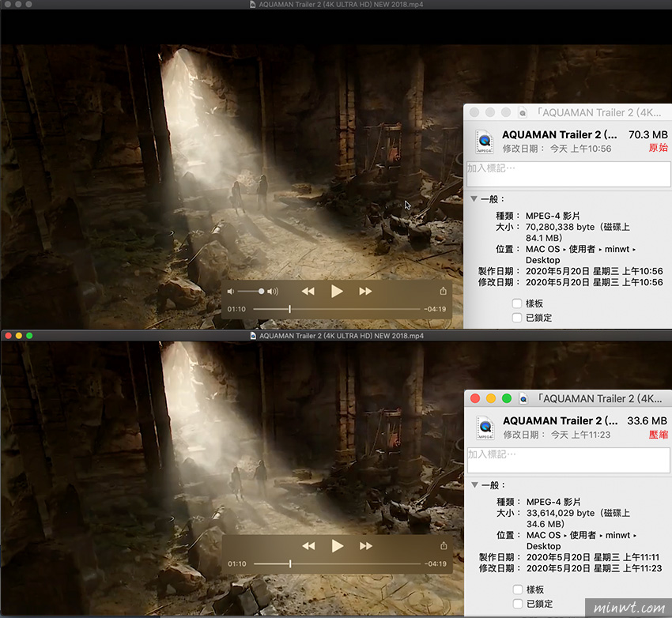Click the tags field in the 33.6 MB info window
Screen dimensions: 672x618
[x=568, y=460]
